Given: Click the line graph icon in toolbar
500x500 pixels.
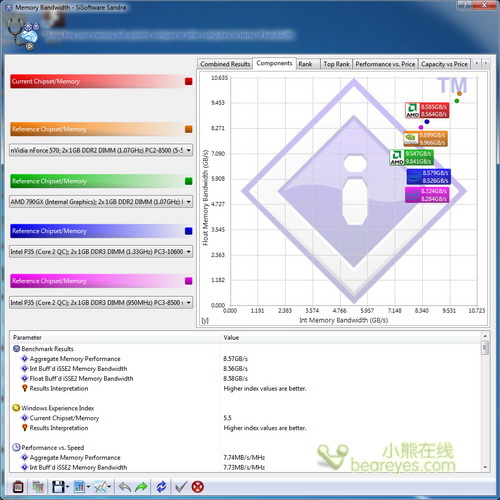Looking at the screenshot, I should (100, 487).
